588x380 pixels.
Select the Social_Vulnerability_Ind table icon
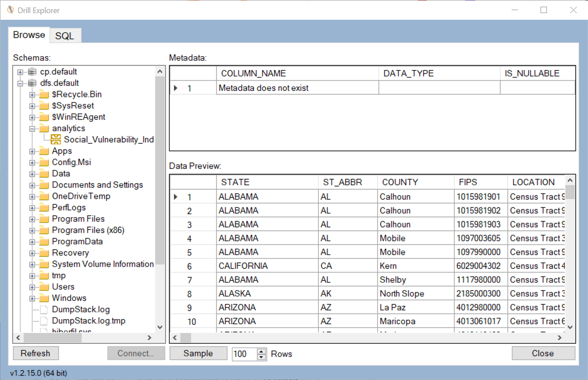click(x=55, y=139)
